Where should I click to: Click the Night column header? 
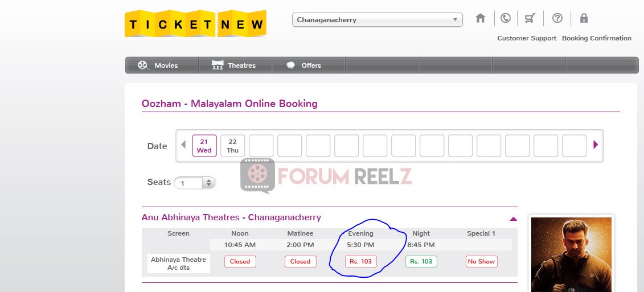click(421, 233)
